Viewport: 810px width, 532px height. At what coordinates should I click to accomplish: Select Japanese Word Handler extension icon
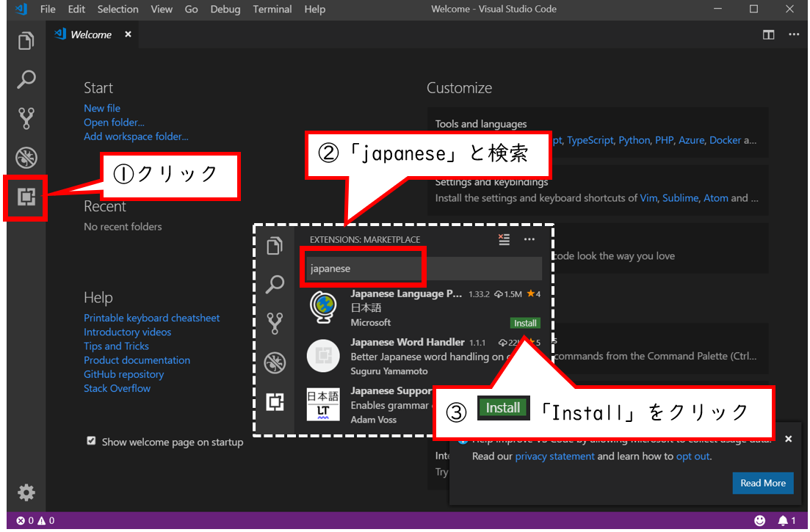pos(323,356)
